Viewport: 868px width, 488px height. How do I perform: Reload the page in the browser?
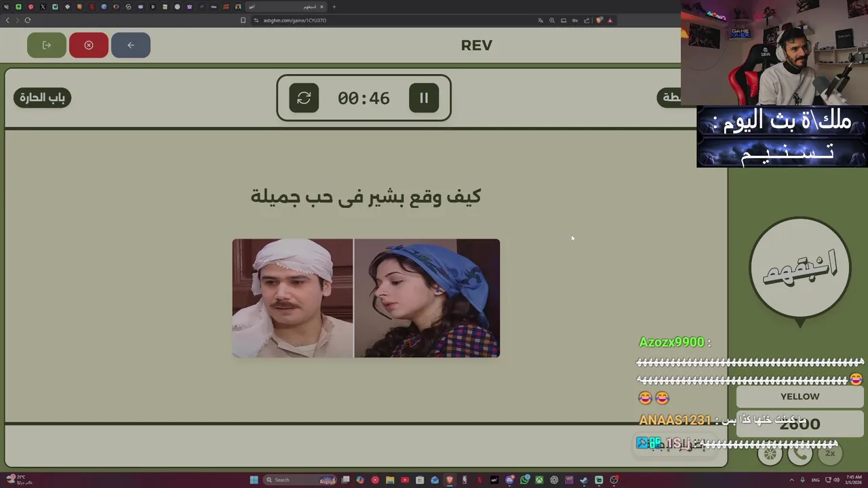click(28, 20)
